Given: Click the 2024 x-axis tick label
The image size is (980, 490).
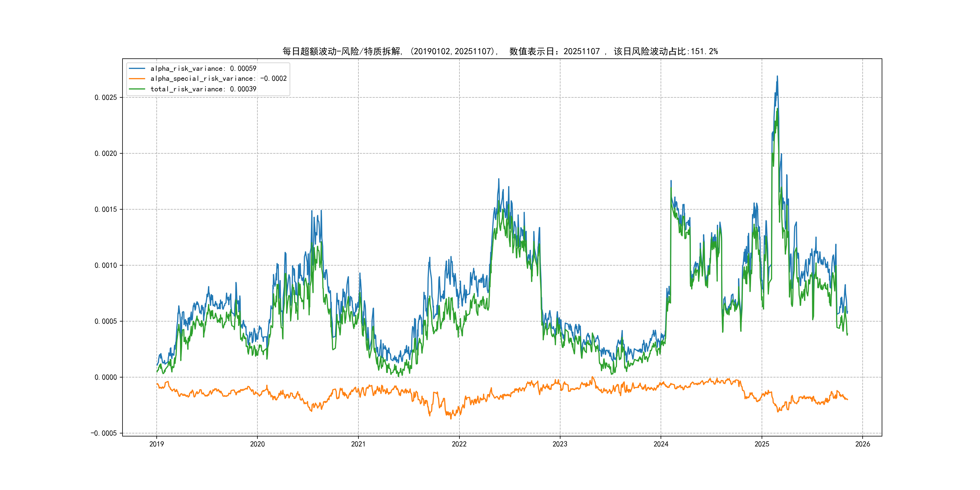Looking at the screenshot, I should tap(661, 444).
